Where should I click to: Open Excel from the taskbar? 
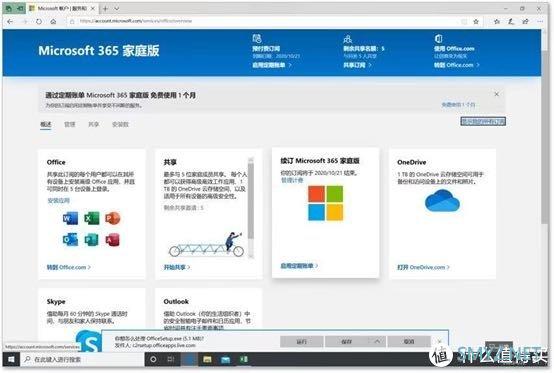[243, 360]
